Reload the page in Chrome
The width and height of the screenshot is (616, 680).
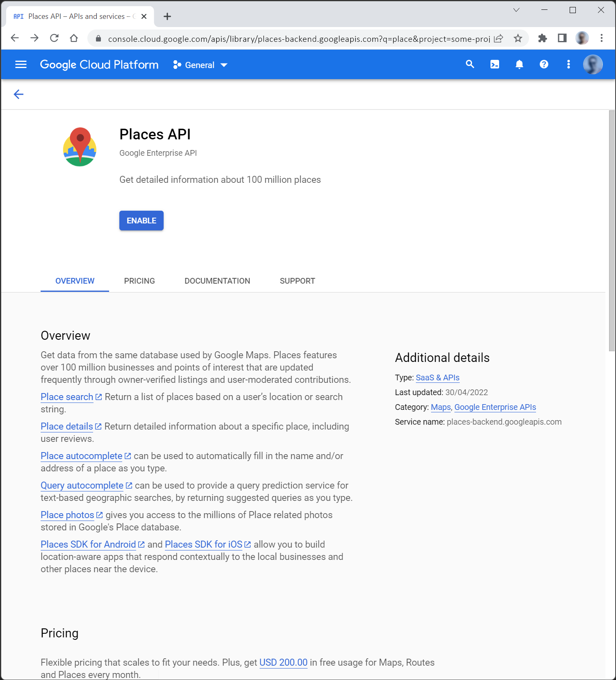54,39
